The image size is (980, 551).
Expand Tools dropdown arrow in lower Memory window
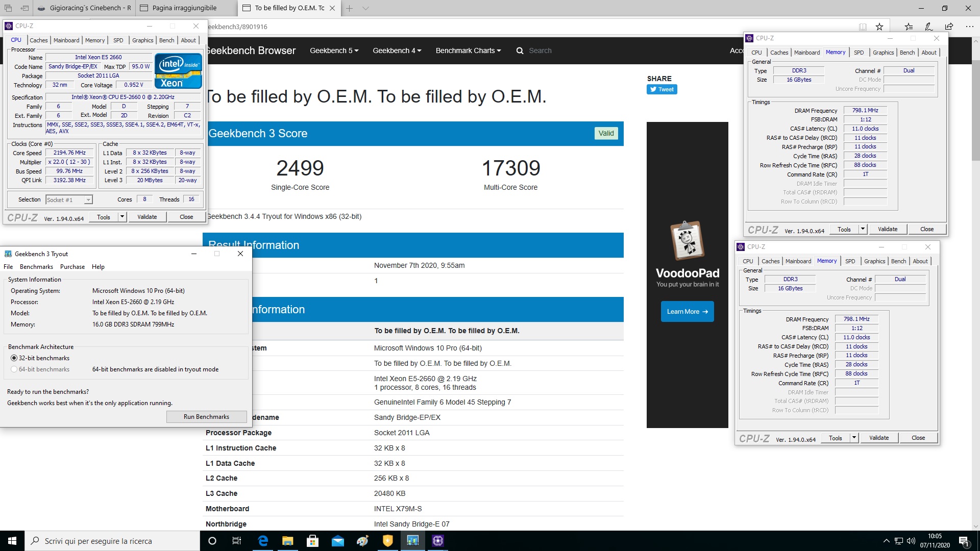[x=854, y=438]
